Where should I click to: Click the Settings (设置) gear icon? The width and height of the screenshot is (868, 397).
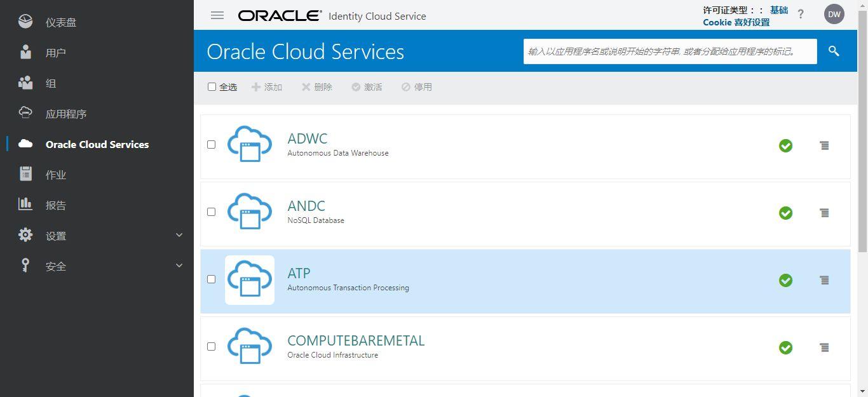coord(25,235)
